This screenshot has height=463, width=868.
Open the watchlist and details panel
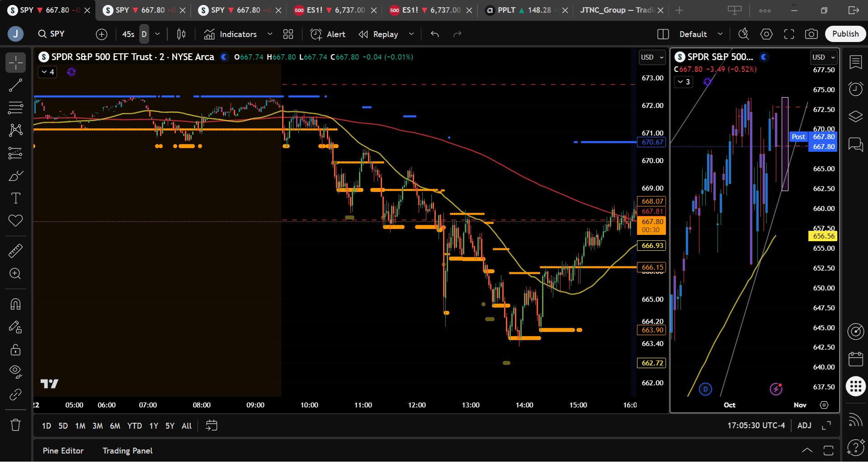(856, 62)
